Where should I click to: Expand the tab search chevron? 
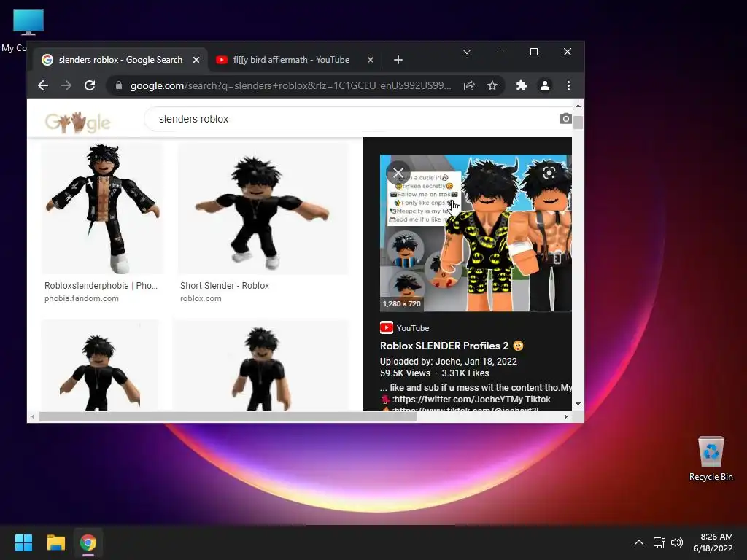(467, 52)
